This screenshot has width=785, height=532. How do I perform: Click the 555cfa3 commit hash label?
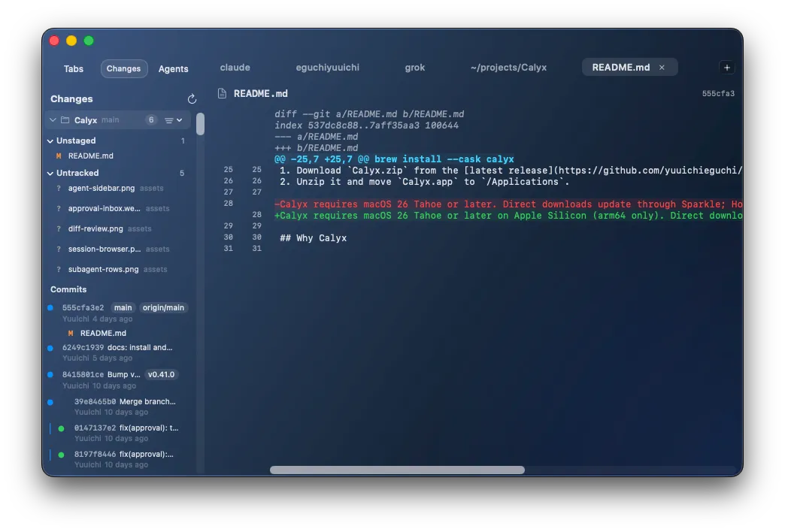point(718,94)
